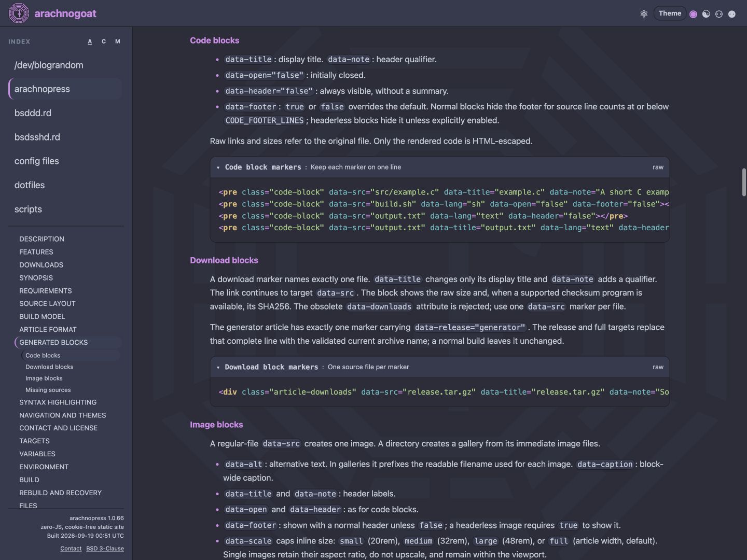747x560 pixels.
Task: Open /dev/blograndom in sidebar
Action: coord(65,65)
